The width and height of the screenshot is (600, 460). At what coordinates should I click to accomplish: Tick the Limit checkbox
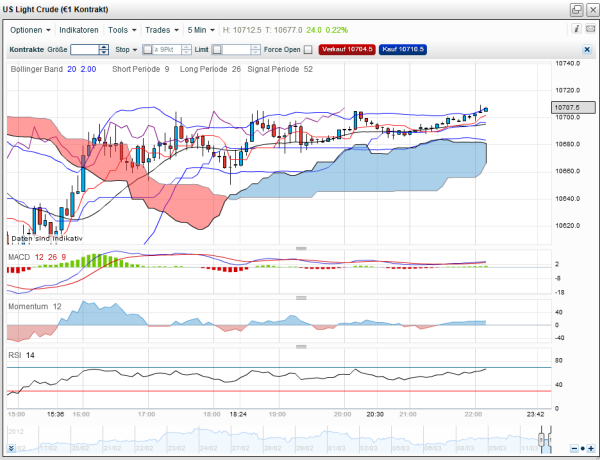pyautogui.click(x=216, y=48)
